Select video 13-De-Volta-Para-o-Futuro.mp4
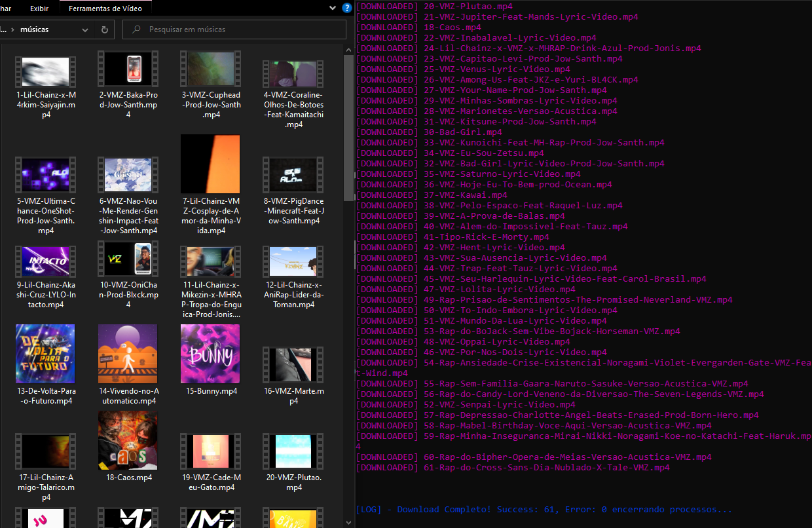Screen dimensions: 812x528 pyautogui.click(x=45, y=365)
